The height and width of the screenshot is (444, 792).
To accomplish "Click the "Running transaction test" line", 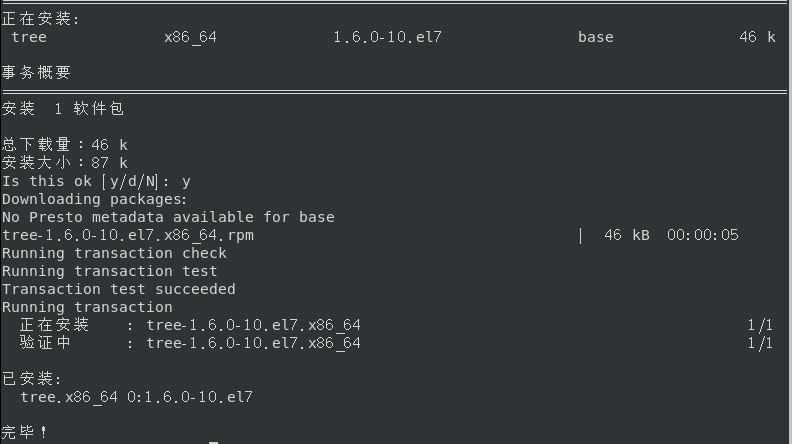I will 109,271.
